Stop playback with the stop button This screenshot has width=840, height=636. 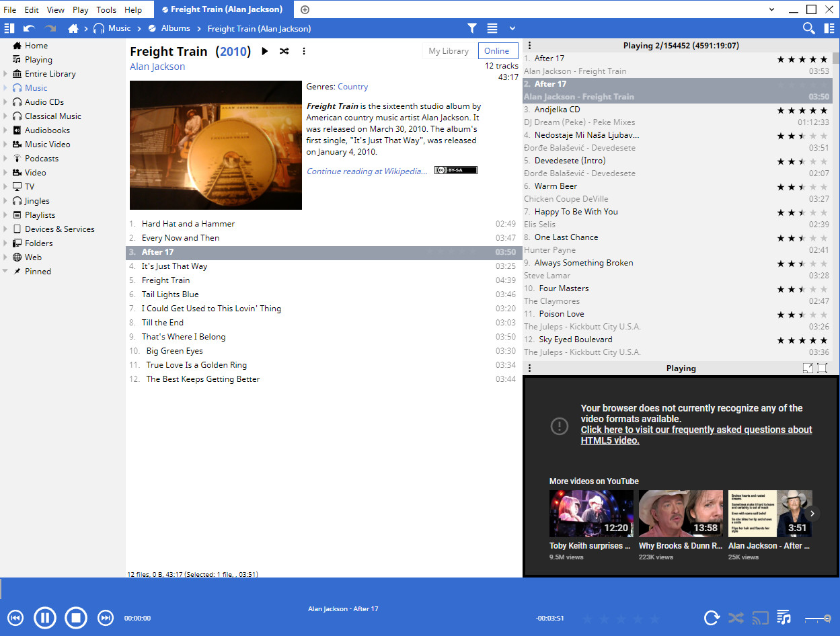(76, 617)
